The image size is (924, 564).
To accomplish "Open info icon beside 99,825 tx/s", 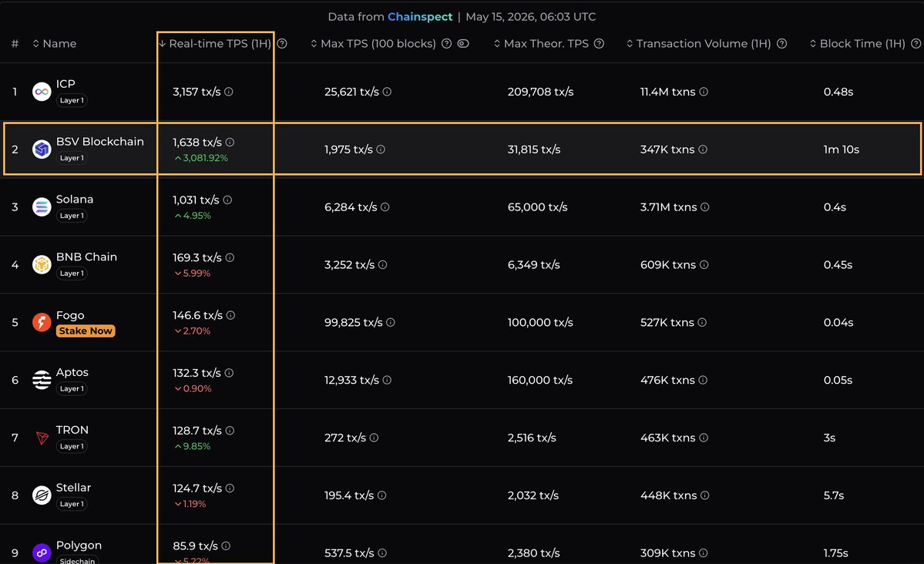I will 391,322.
